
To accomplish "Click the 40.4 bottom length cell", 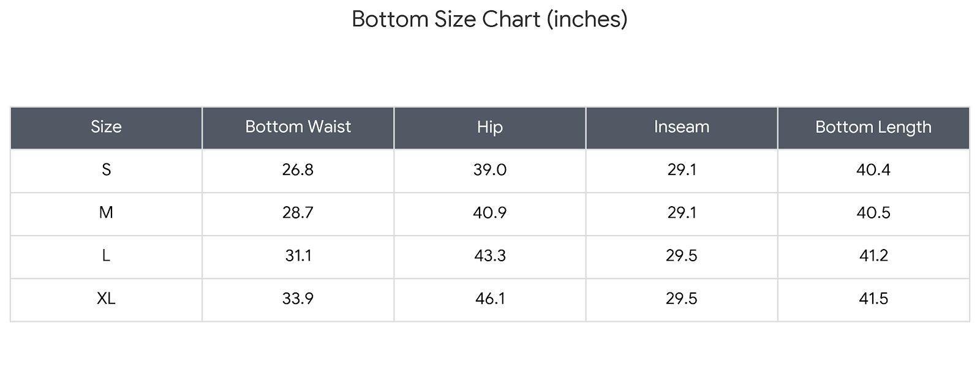I will tap(873, 170).
